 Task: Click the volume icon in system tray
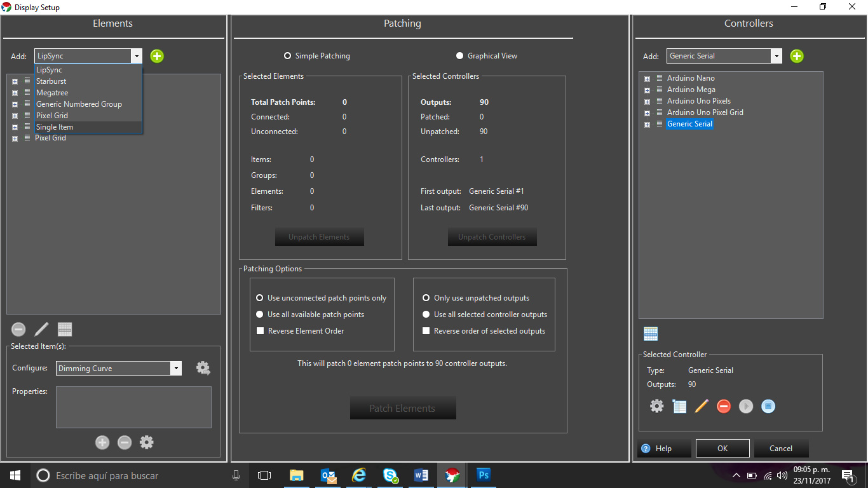pos(782,475)
